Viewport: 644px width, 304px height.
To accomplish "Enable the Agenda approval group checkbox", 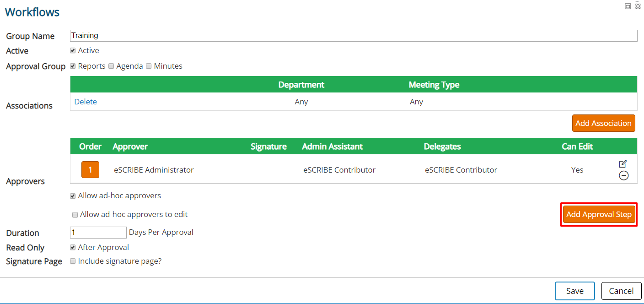I will (x=111, y=66).
